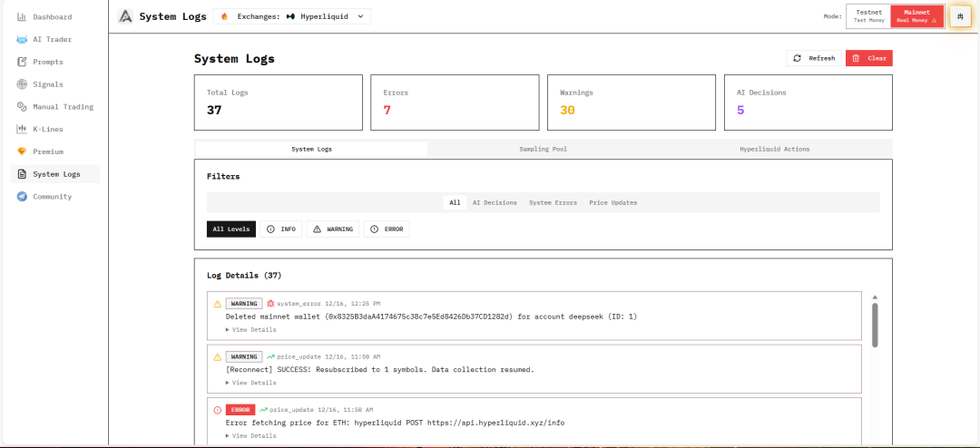Click the red ERROR badge on ETH log
980x448 pixels.
pos(240,410)
